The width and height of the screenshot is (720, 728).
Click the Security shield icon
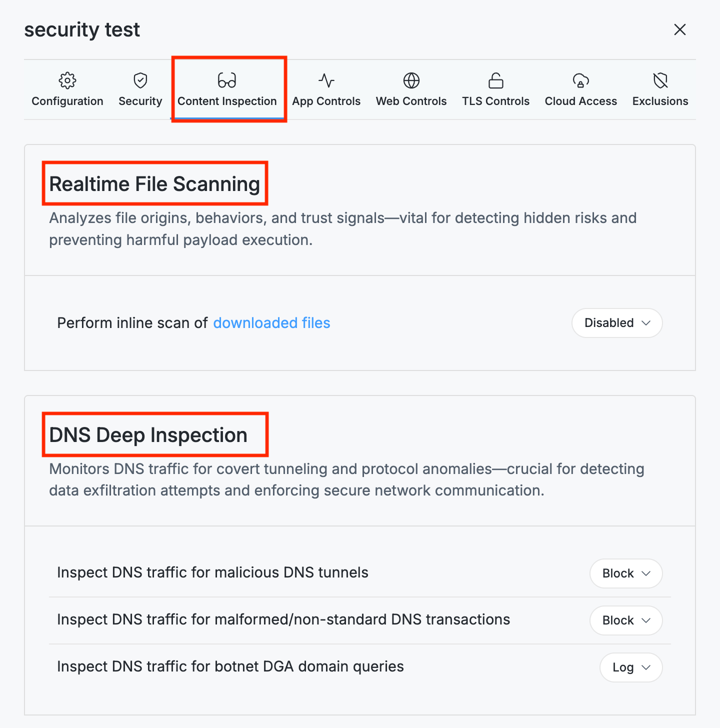click(x=140, y=80)
